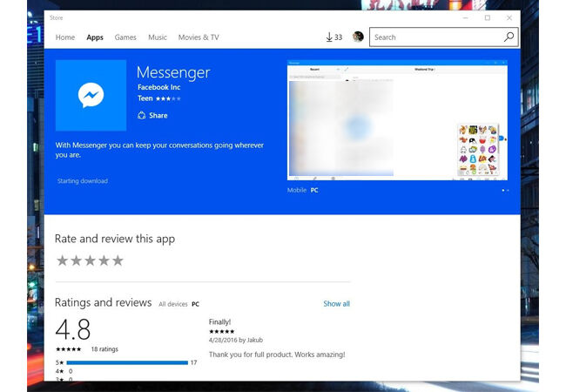Click the Share icon under Messenger
Viewport: 566px width, 392px height.
[x=141, y=116]
